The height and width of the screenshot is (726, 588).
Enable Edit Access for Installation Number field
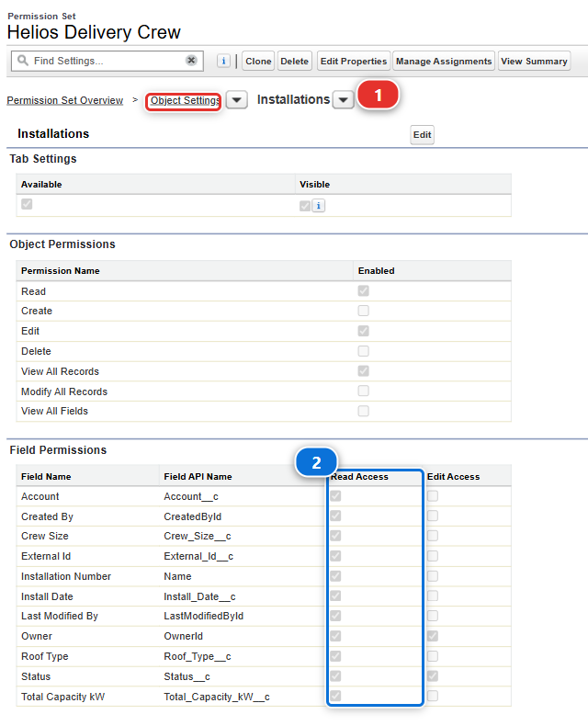pos(433,576)
